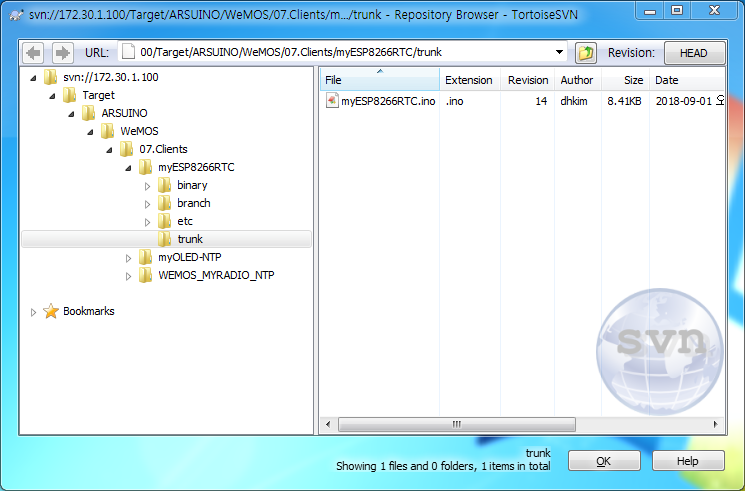Viewport: 745px width, 491px height.
Task: Minimize the Repository Browser window
Action: point(650,10)
